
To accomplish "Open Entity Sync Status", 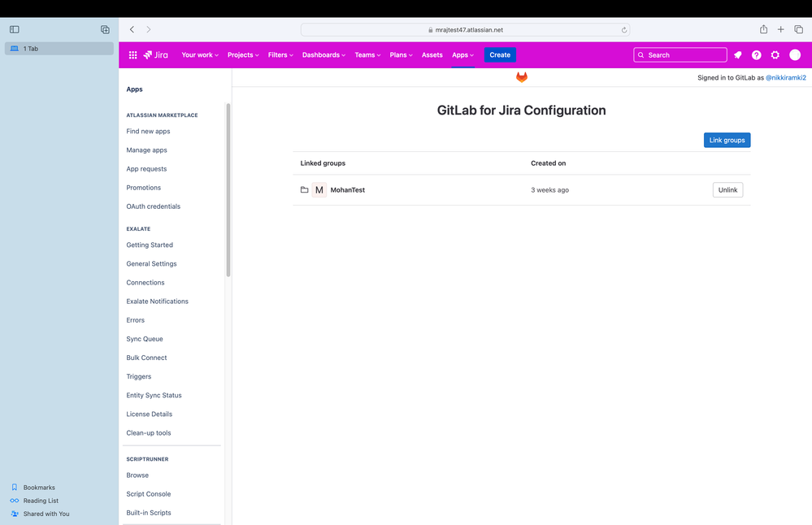I will click(154, 395).
